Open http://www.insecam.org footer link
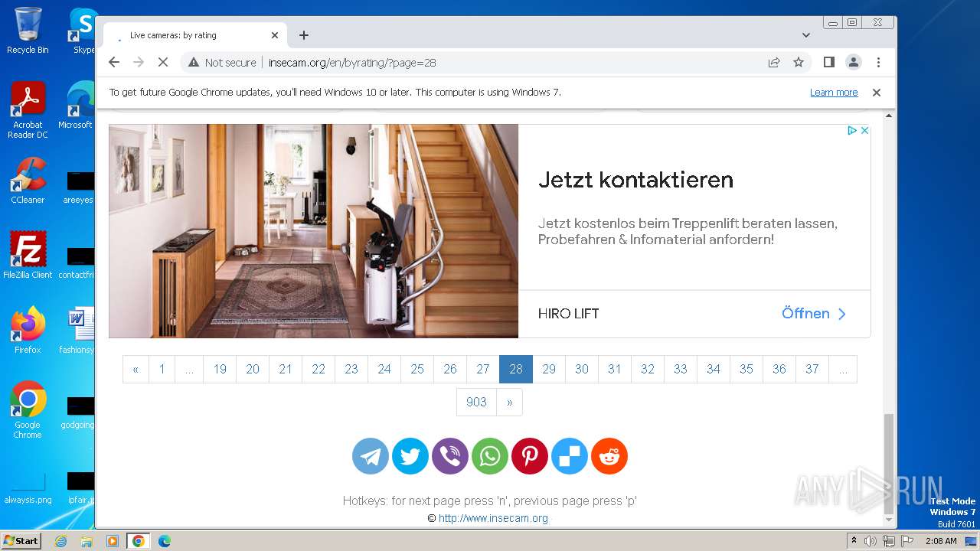 point(493,518)
